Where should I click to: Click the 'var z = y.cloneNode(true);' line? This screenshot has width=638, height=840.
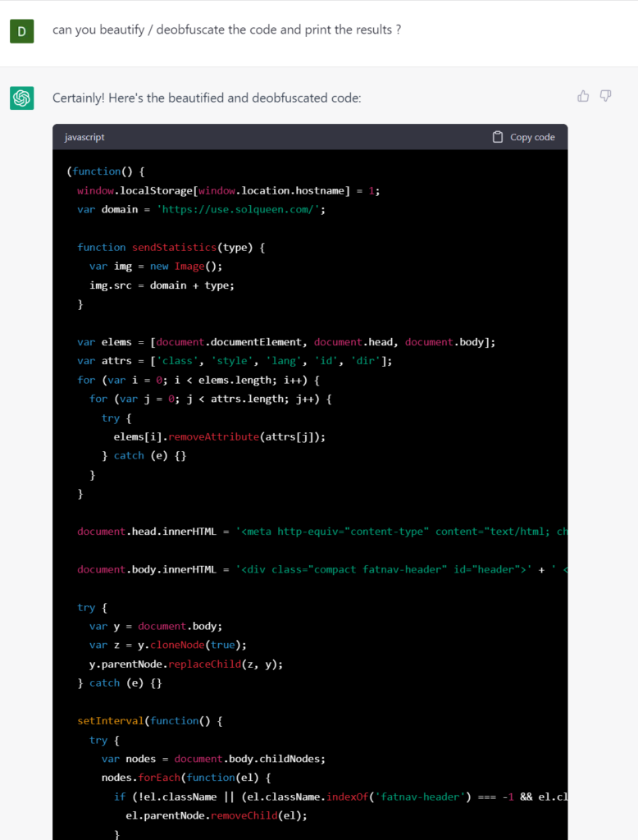click(168, 646)
